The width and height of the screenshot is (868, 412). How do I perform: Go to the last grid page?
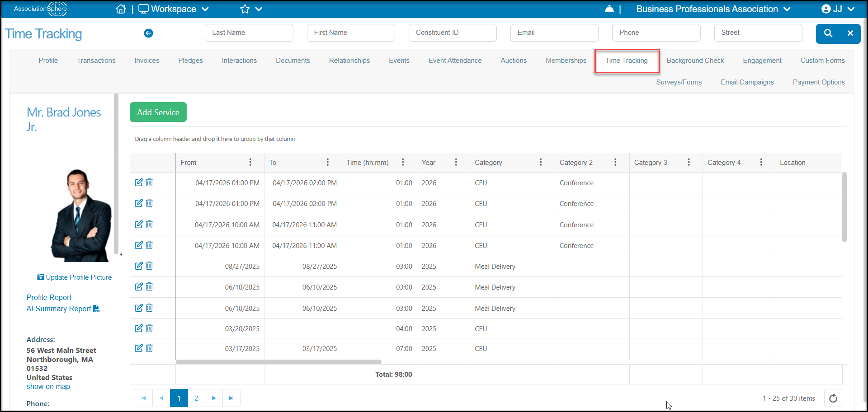[x=231, y=398]
